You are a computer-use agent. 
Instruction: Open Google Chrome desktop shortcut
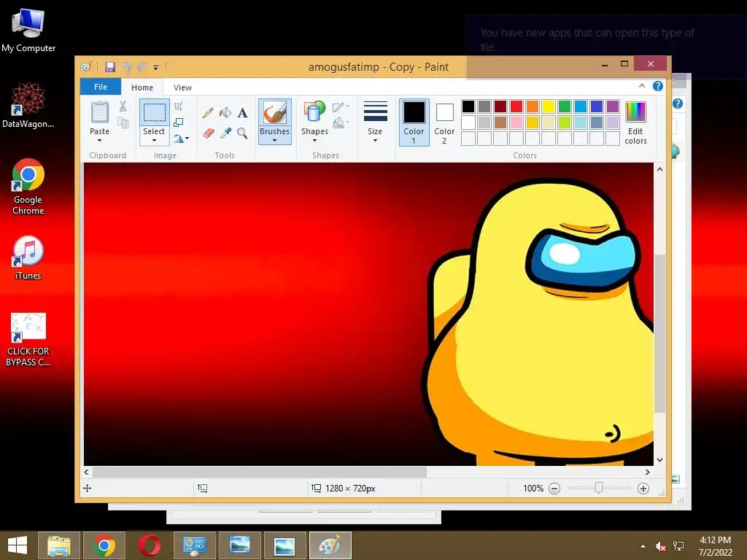click(28, 187)
